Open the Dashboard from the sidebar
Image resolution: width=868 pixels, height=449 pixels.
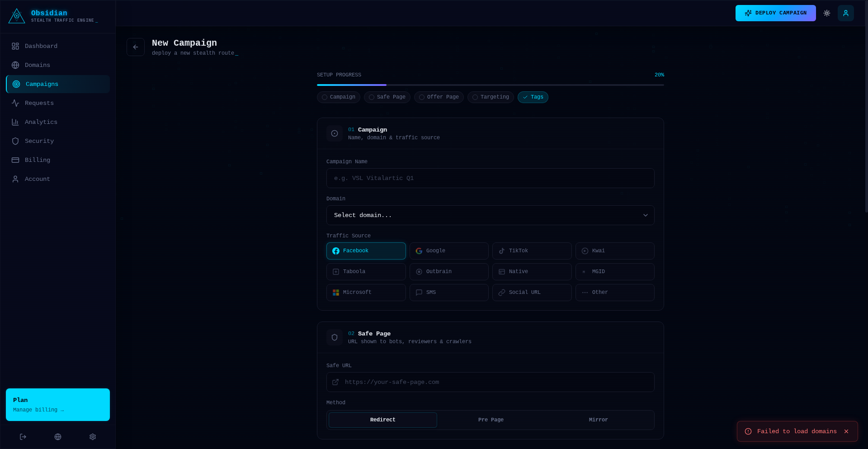click(x=41, y=46)
